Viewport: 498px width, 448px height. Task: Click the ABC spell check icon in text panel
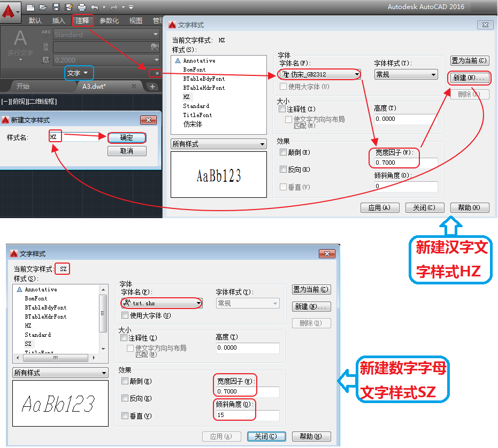tap(46, 33)
